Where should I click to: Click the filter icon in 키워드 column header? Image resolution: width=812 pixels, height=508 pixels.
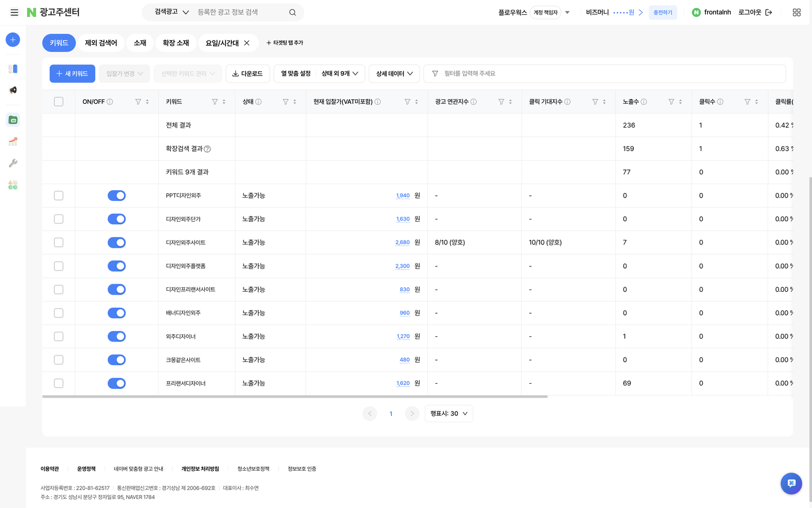coord(215,102)
